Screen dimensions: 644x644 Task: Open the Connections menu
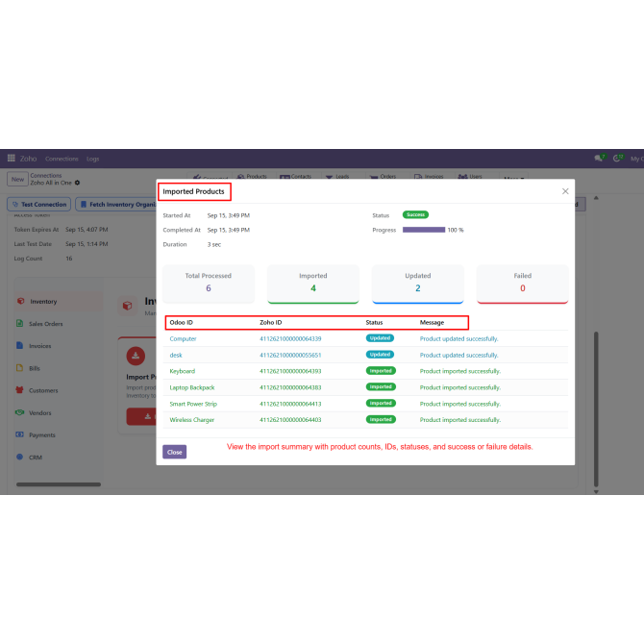tap(62, 159)
